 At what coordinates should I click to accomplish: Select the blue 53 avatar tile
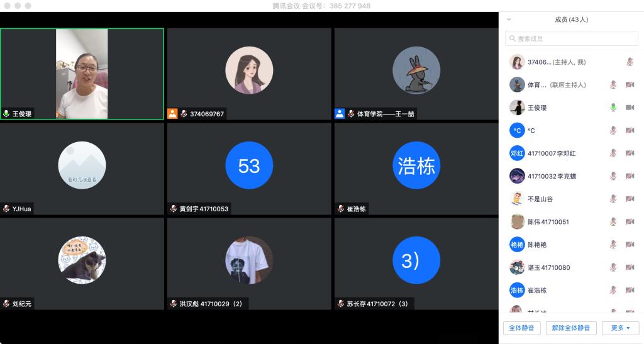[x=249, y=165]
